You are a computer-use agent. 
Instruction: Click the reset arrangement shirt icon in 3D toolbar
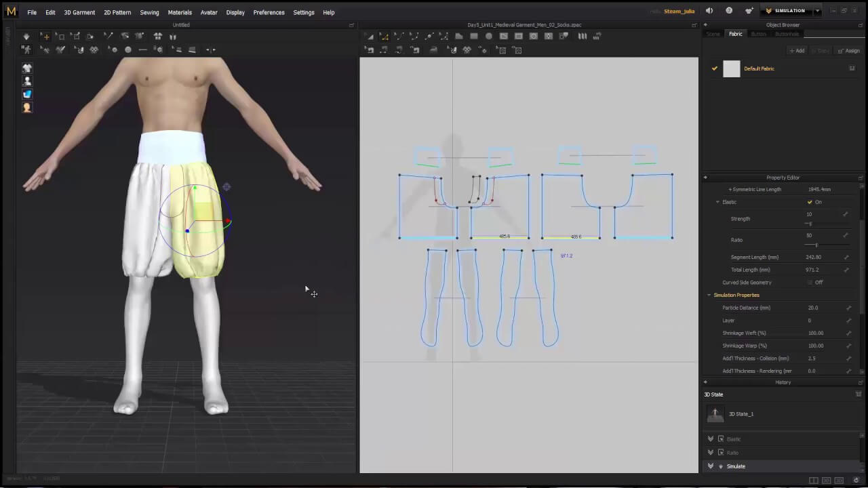(158, 37)
